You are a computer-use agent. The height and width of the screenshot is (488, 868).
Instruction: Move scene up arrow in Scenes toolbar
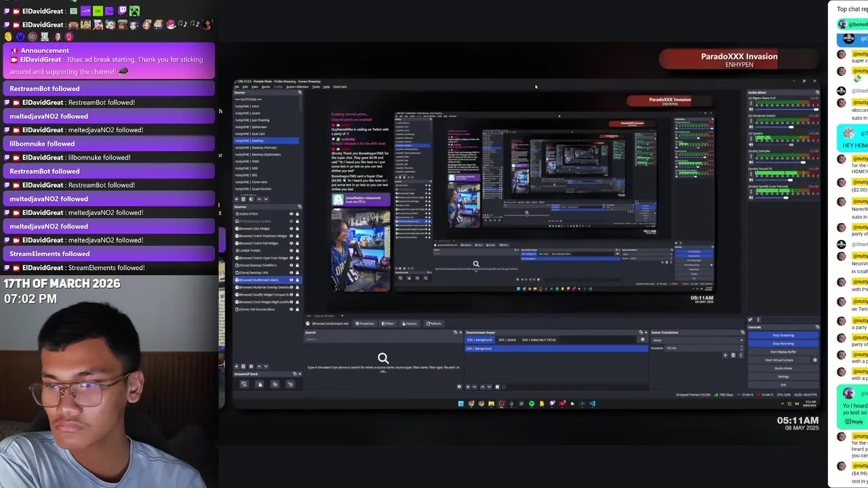coord(259,199)
